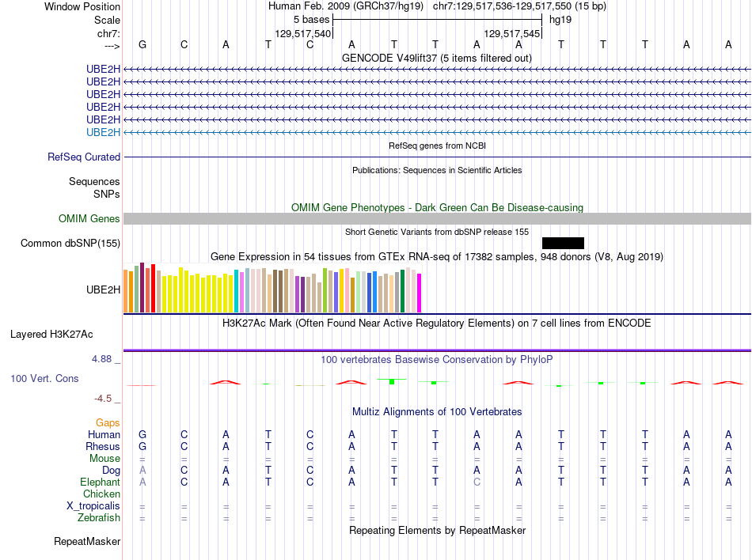Click the RefSeq Curated intron line
Viewport: 752px width, 560px height.
437,157
